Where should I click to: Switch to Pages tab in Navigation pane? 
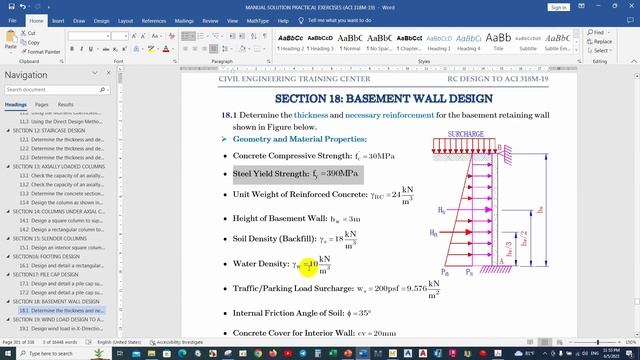[42, 104]
